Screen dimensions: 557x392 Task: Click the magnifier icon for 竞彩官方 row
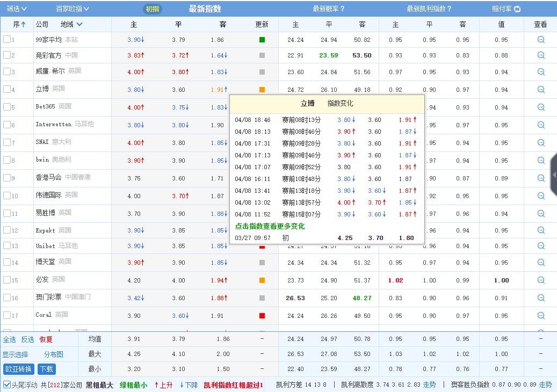(x=541, y=55)
